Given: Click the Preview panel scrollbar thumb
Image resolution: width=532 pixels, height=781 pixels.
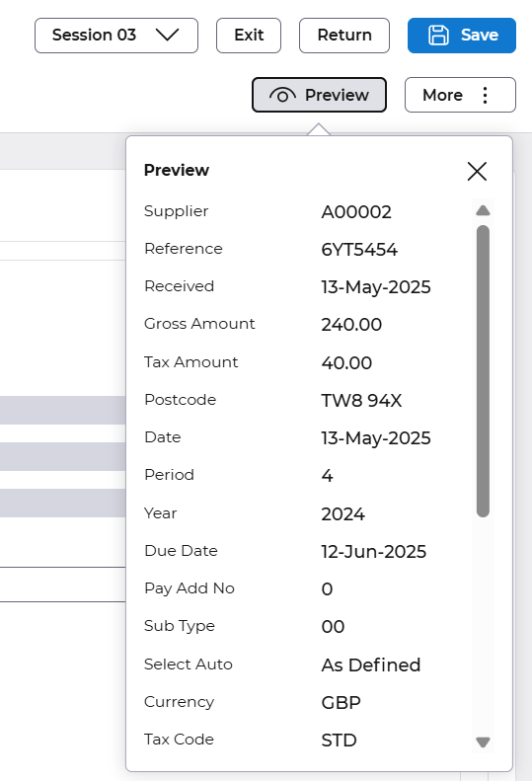Looking at the screenshot, I should (x=483, y=371).
